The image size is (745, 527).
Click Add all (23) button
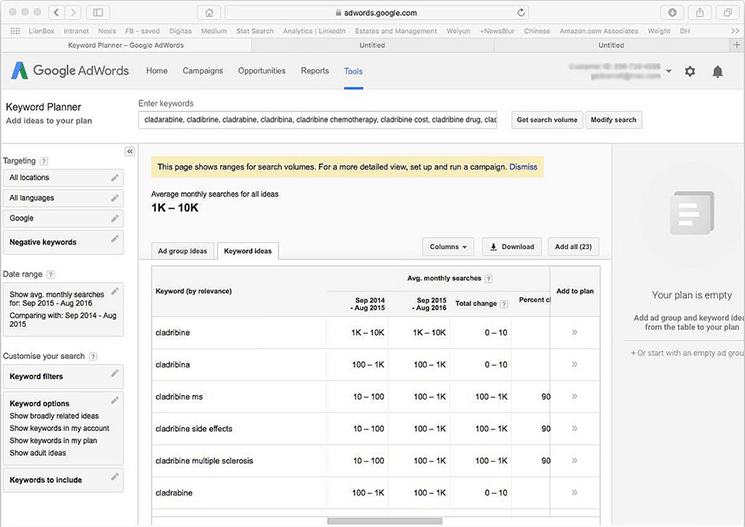click(573, 247)
